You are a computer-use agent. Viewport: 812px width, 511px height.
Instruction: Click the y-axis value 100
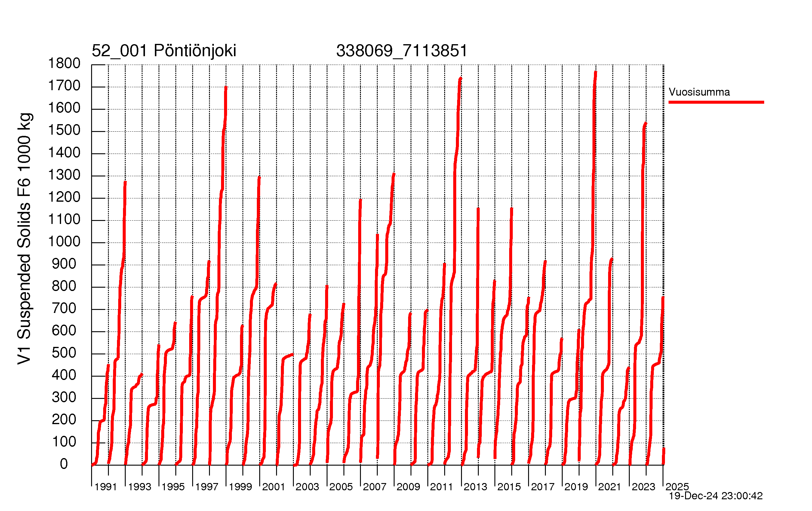point(64,442)
